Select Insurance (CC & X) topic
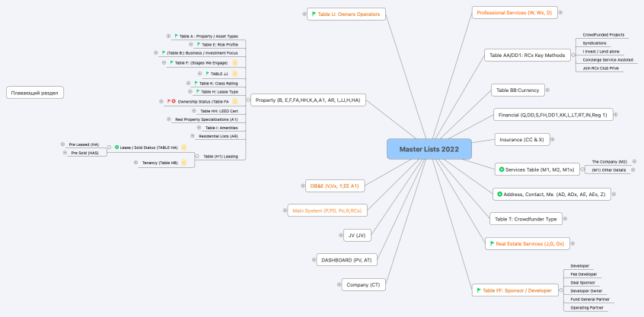Viewport: 644px width, 317px height. click(521, 139)
